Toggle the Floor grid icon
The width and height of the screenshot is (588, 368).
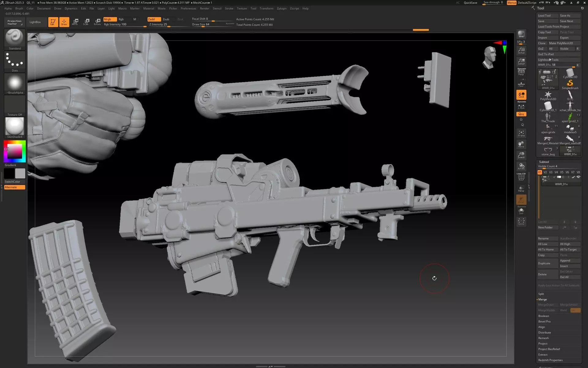pyautogui.click(x=521, y=84)
